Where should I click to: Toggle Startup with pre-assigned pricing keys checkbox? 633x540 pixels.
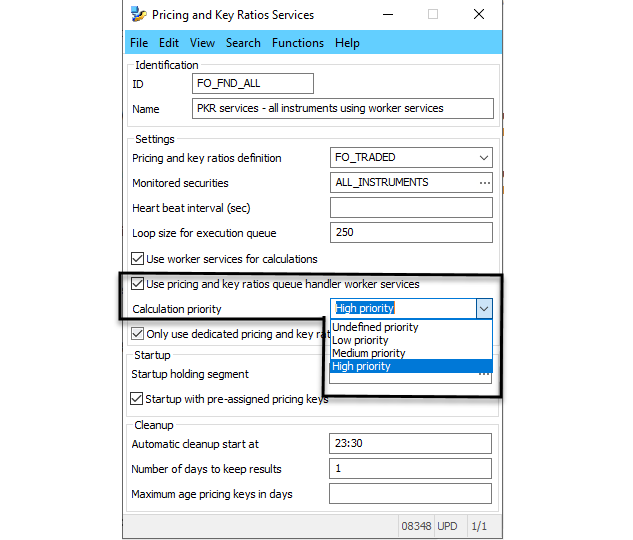point(136,399)
